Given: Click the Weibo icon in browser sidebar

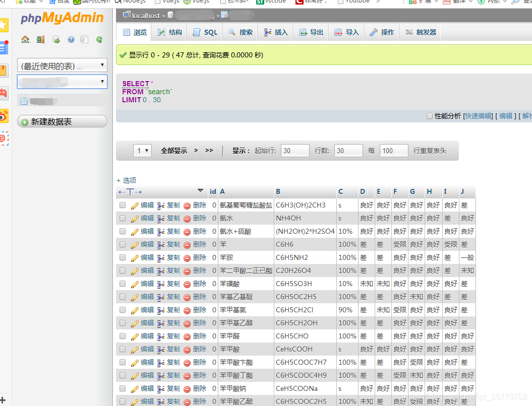Looking at the screenshot, I should (4, 116).
